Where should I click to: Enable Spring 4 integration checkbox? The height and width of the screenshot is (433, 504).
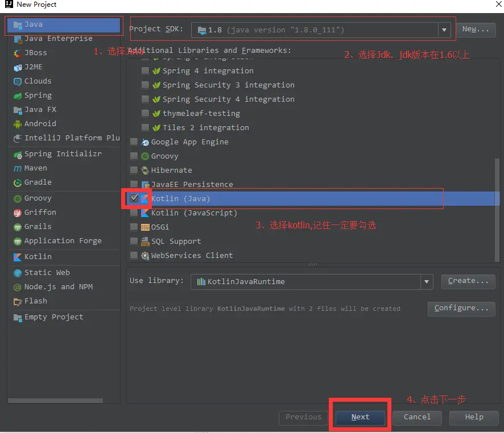pos(145,70)
